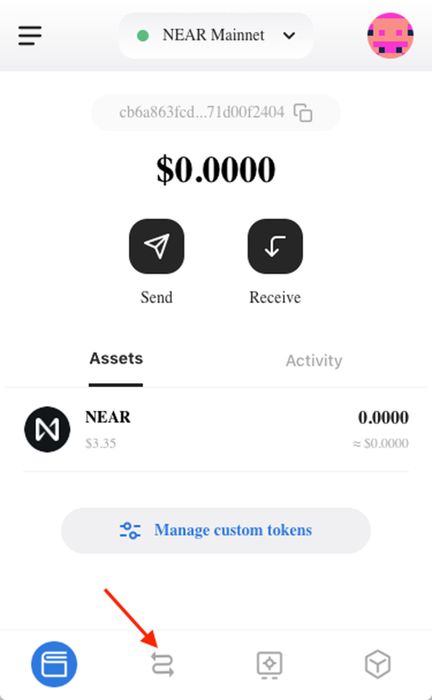Open the NEAR asset row
Viewport: 432px width, 700px height.
pyautogui.click(x=216, y=429)
